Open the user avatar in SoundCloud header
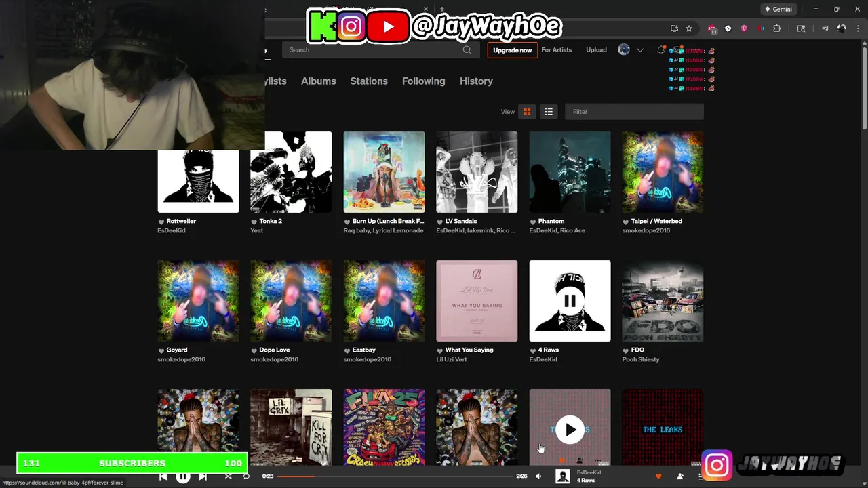 click(624, 49)
